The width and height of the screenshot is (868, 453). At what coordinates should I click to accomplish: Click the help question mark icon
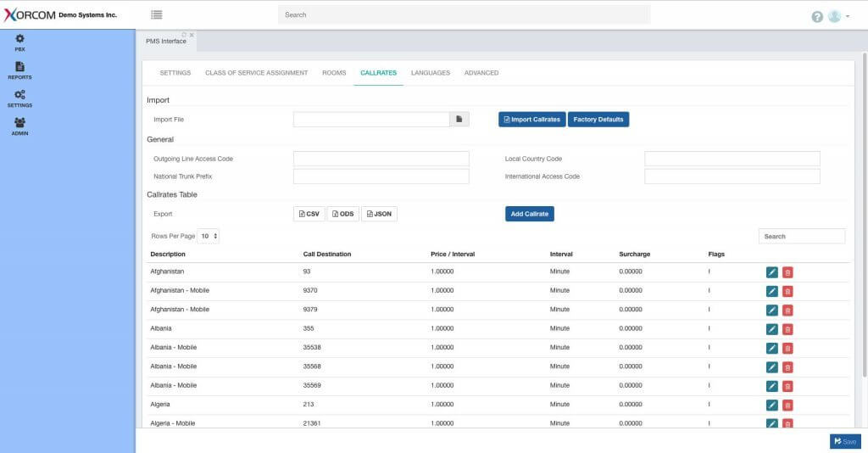pos(817,16)
